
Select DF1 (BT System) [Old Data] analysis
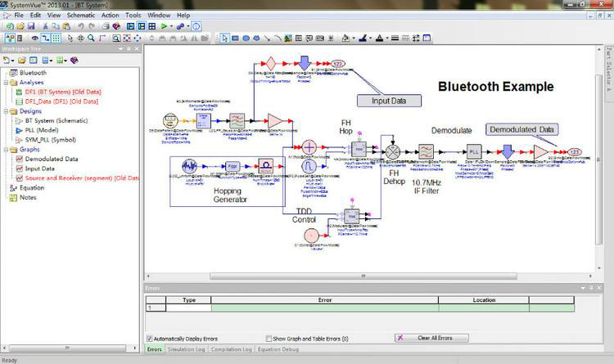pos(63,92)
